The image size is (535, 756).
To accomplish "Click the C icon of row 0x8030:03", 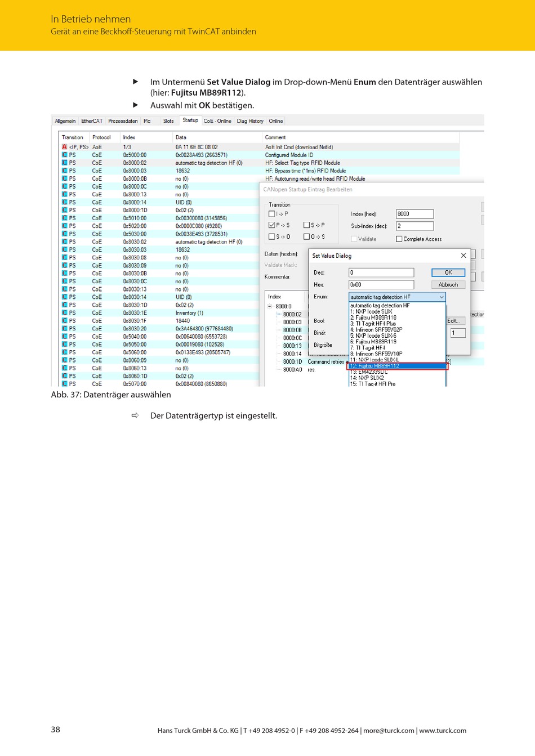I will coord(64,249).
